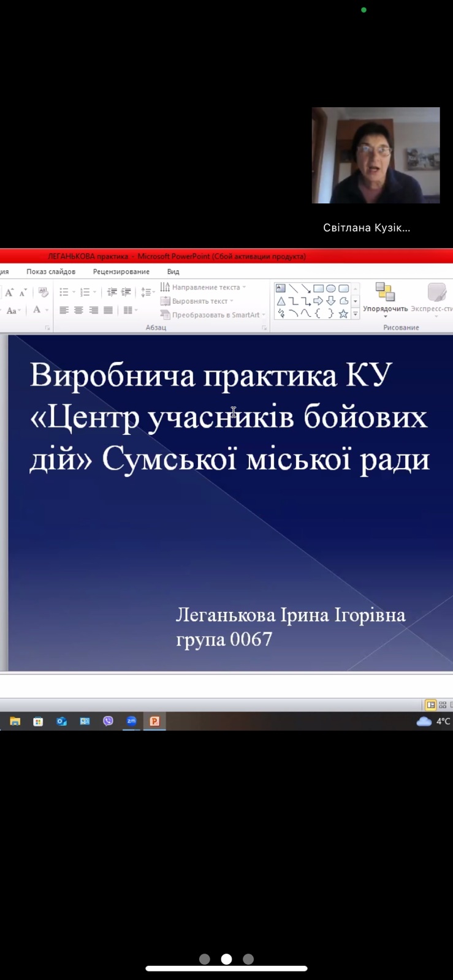Image resolution: width=453 pixels, height=980 pixels.
Task: Click the bulleted list icon
Action: 64,292
